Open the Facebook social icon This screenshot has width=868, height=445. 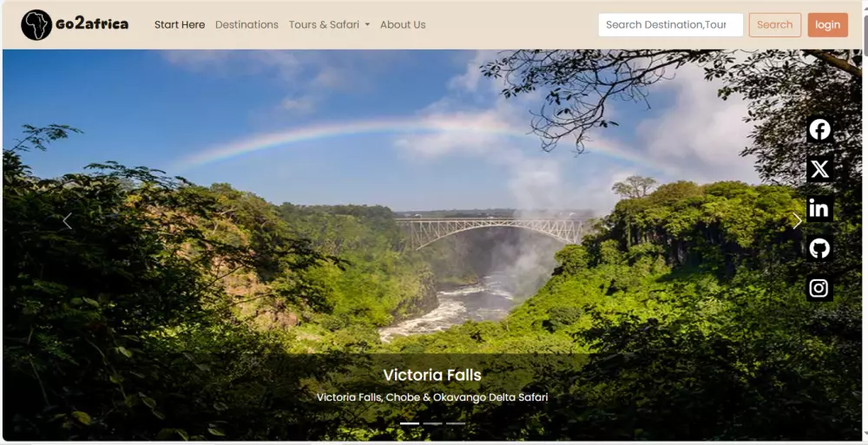click(x=819, y=129)
